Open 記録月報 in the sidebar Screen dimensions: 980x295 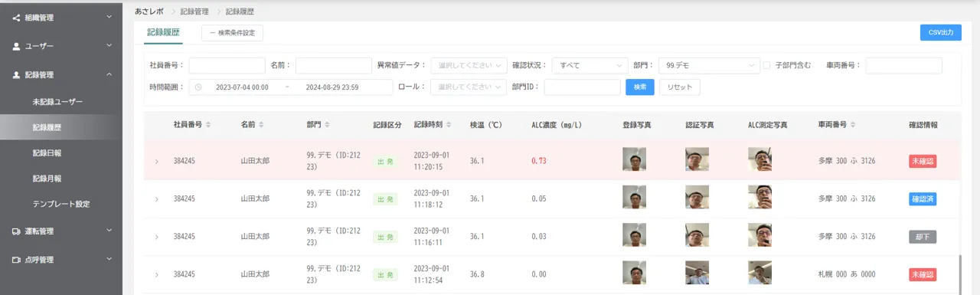pyautogui.click(x=61, y=179)
